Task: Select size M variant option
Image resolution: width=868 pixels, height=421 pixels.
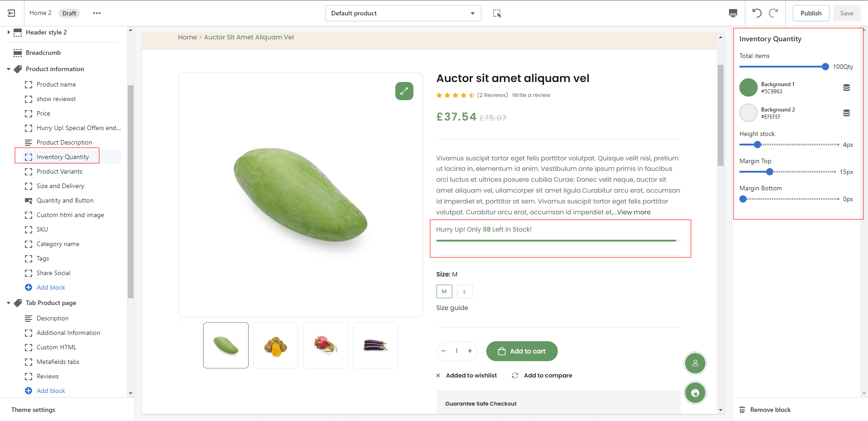Action: click(444, 291)
